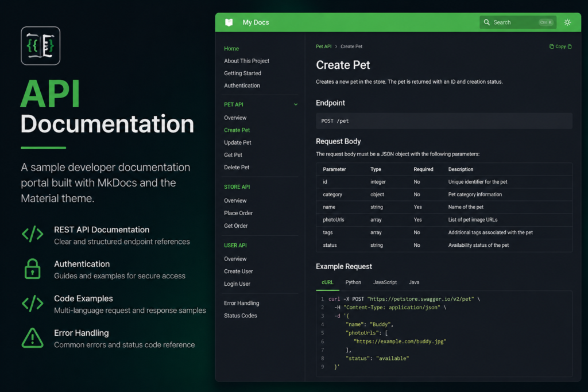Open Error Handling in the sidebar

click(x=242, y=303)
